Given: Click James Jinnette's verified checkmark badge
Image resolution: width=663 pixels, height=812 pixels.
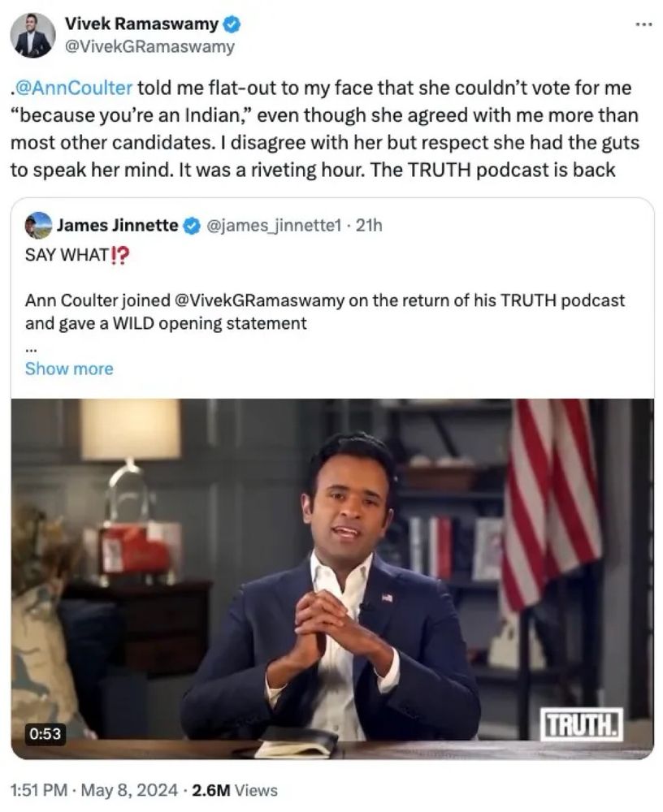Looking at the screenshot, I should point(192,226).
